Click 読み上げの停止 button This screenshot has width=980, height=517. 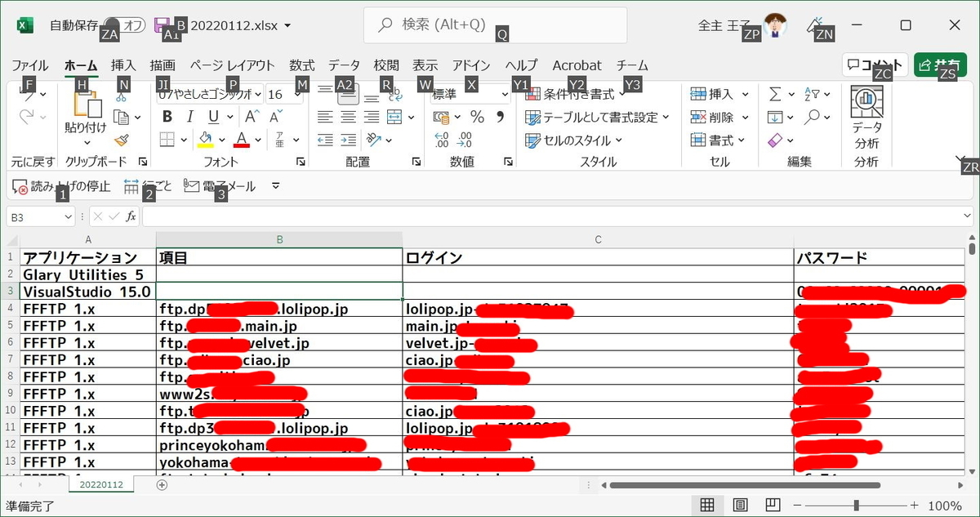pos(62,186)
